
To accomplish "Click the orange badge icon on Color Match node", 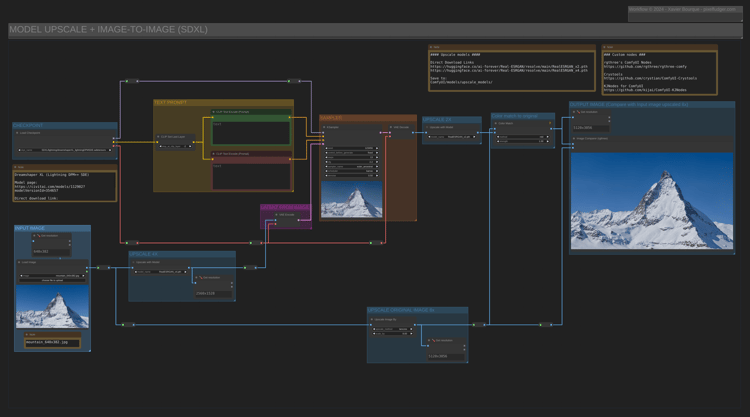I will coord(550,123).
